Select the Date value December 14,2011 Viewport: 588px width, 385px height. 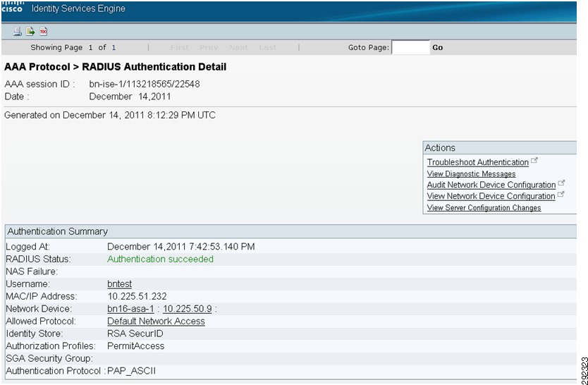[x=130, y=97]
